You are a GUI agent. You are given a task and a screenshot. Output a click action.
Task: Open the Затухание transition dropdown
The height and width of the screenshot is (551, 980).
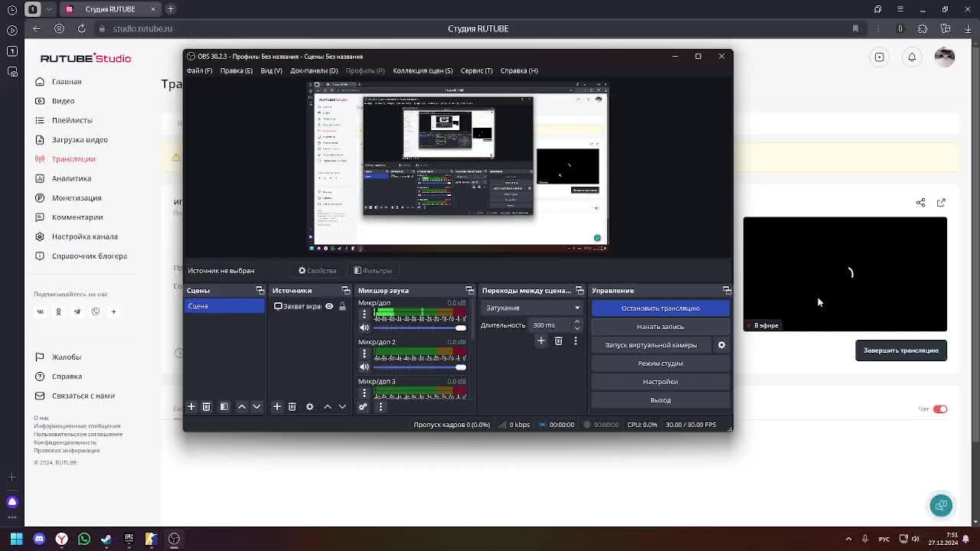click(533, 308)
